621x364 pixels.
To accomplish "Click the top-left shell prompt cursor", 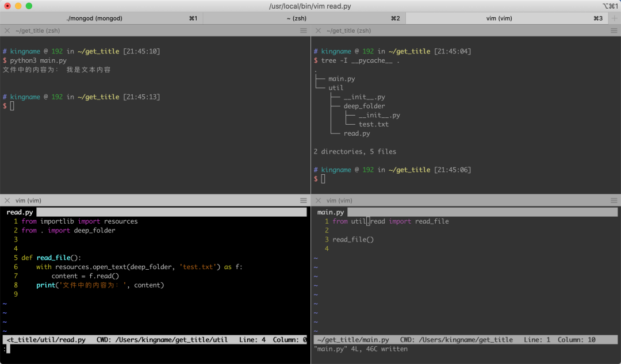I will 12,106.
